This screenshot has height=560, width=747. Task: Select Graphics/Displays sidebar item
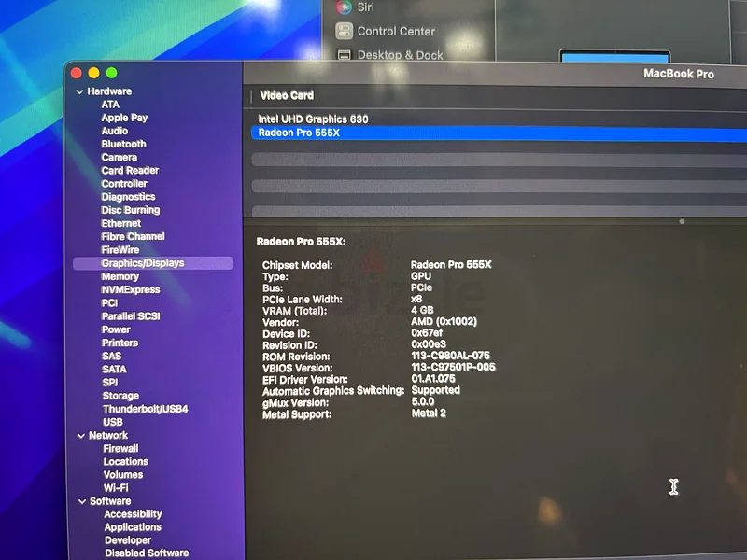(x=153, y=263)
